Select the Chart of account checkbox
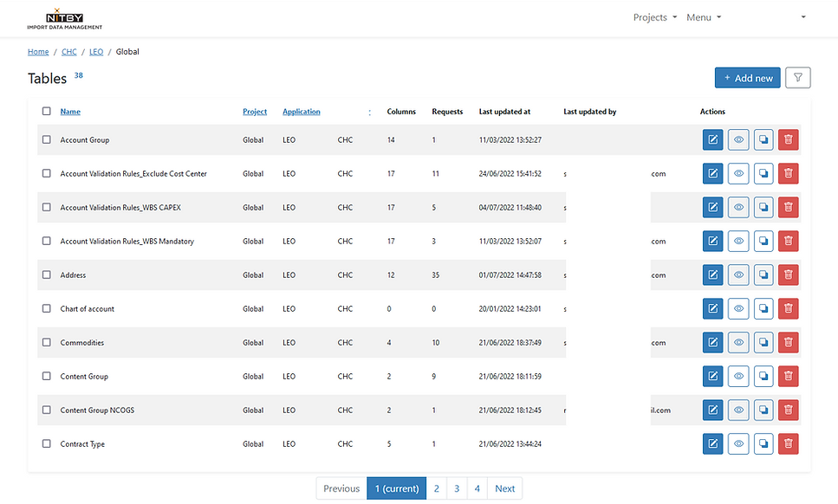This screenshot has height=504, width=838. [x=47, y=308]
